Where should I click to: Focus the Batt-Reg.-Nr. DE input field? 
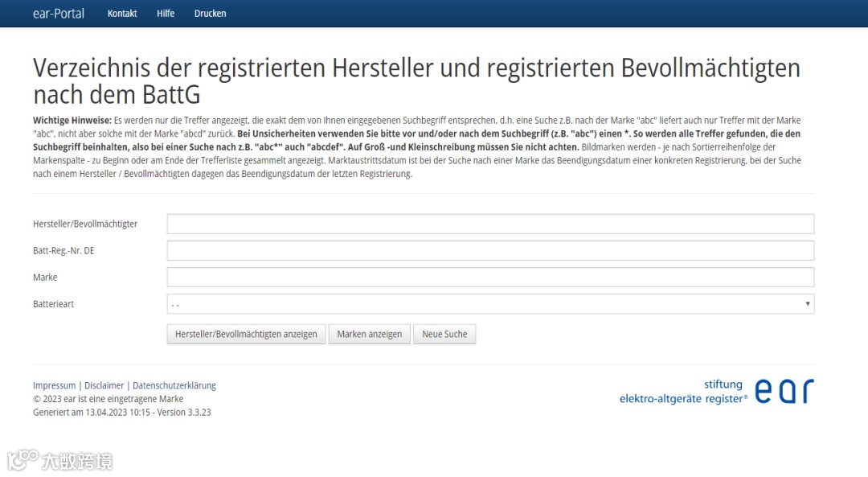tap(490, 250)
